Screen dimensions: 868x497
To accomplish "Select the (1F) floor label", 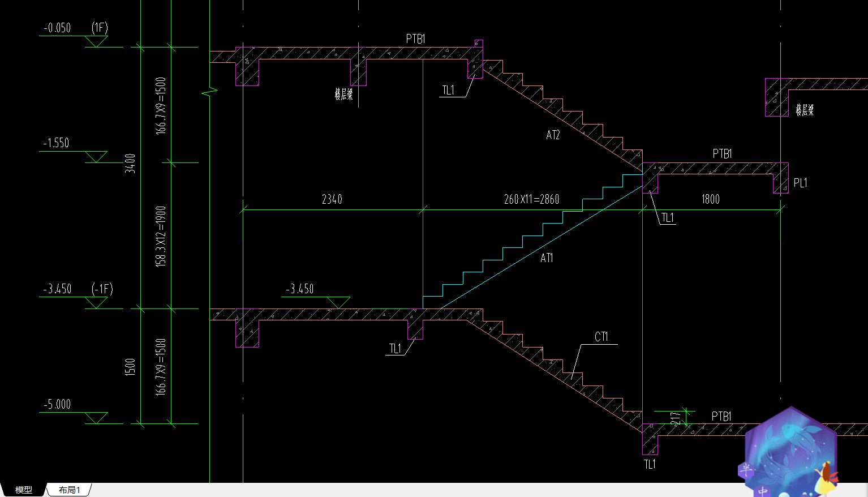I will [x=100, y=28].
